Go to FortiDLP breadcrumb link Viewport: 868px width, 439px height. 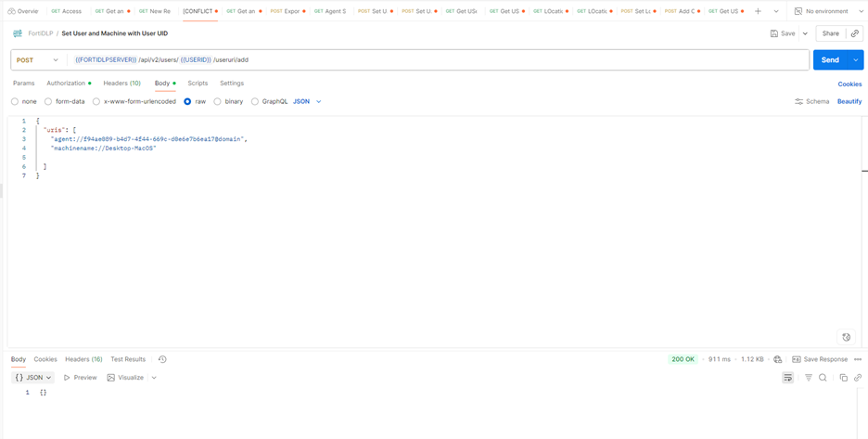point(41,33)
